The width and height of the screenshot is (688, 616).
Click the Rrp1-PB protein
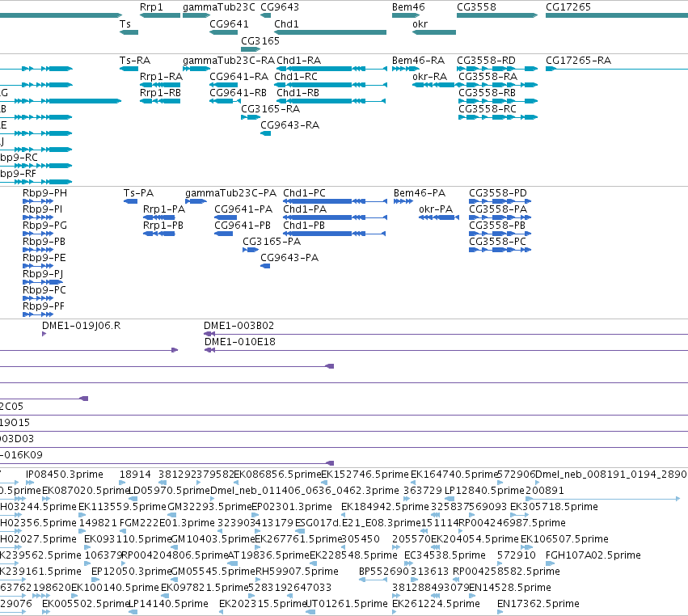coord(159,234)
